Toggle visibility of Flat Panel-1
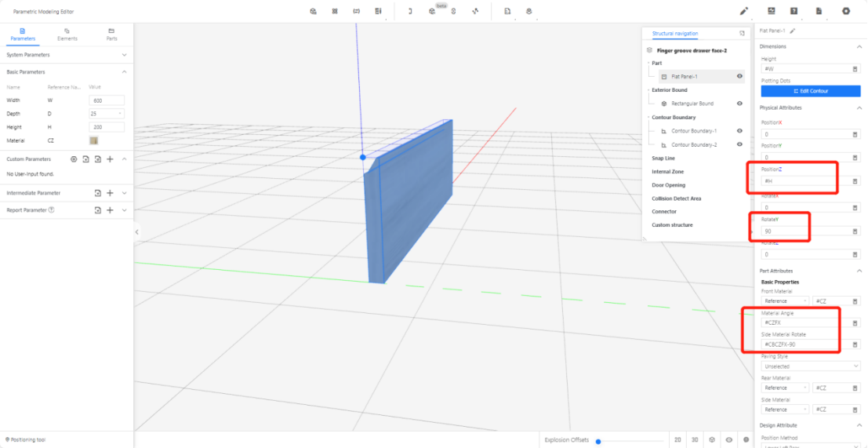This screenshot has height=448, width=868. pyautogui.click(x=739, y=76)
